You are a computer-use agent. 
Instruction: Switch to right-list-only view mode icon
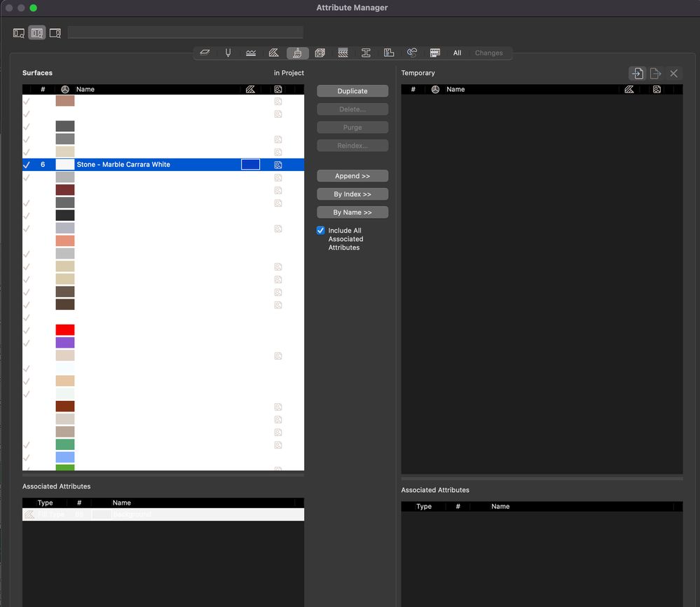55,33
